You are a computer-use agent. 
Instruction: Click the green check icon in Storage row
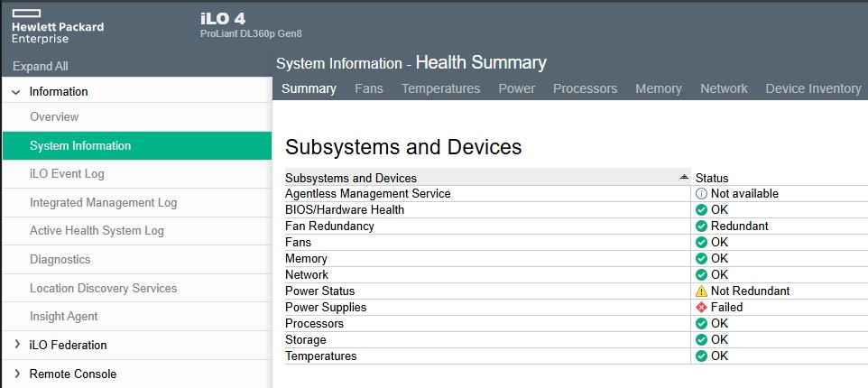click(x=701, y=339)
